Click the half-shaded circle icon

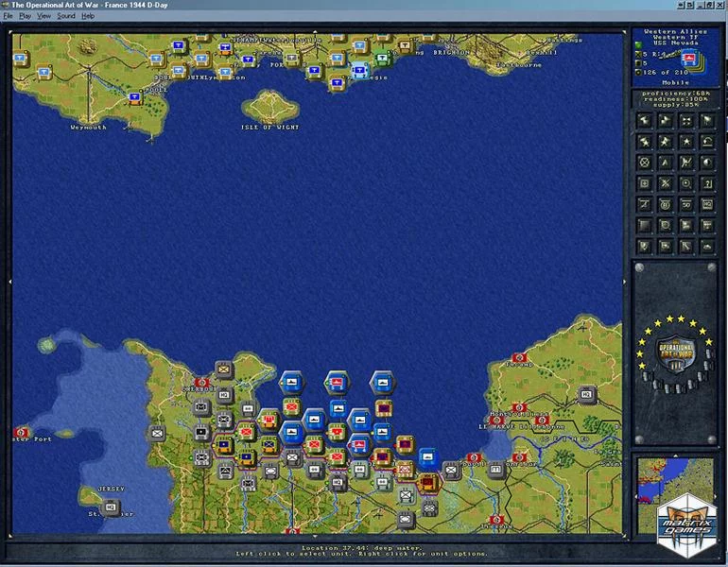707,163
